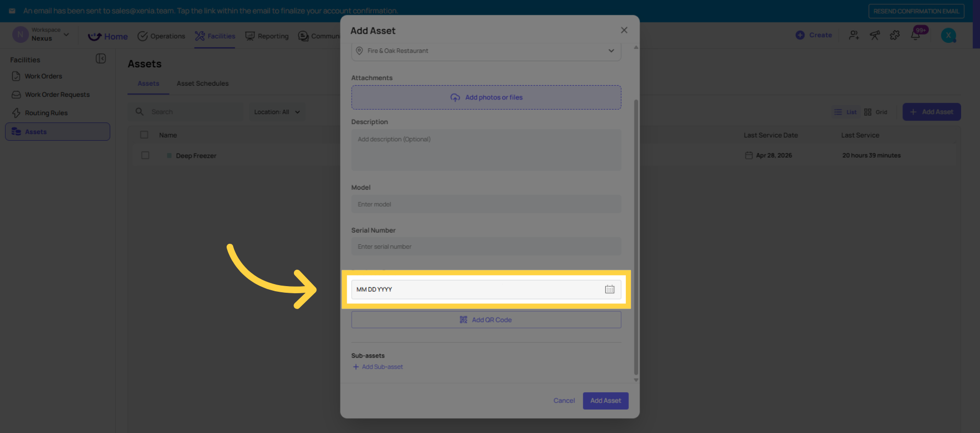The height and width of the screenshot is (433, 980).
Task: Open the Location: All filter dropdown
Action: coord(277,112)
